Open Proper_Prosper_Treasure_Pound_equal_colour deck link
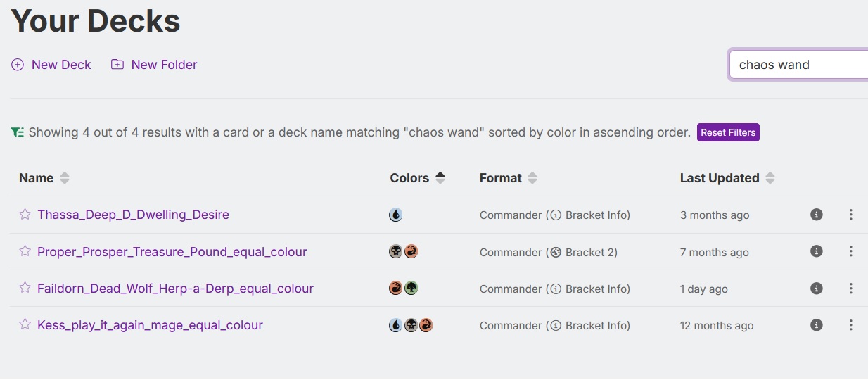The width and height of the screenshot is (868, 380). (172, 252)
